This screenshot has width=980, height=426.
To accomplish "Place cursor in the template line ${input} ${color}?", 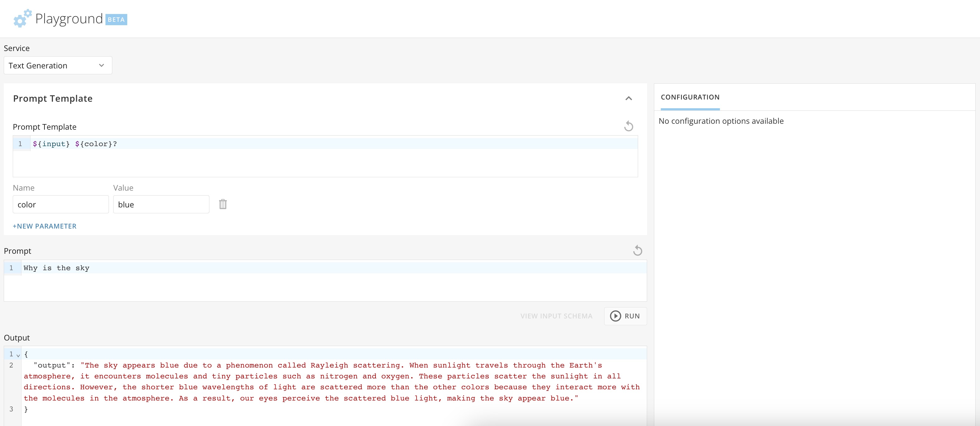I will point(75,144).
